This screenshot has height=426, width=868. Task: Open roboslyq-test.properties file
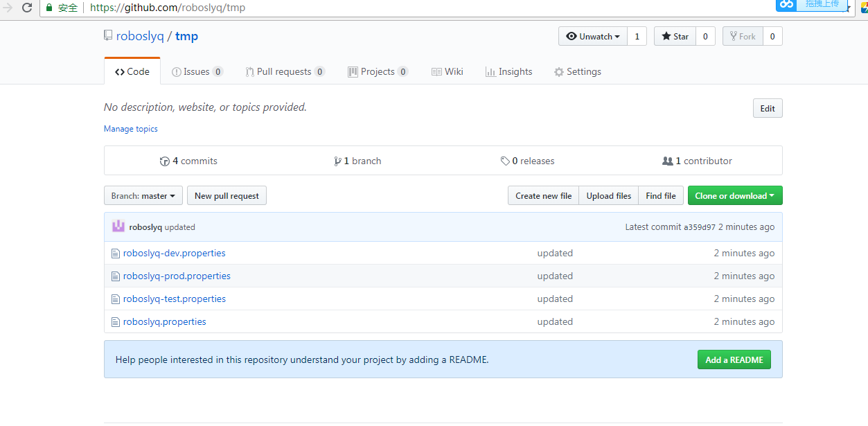[x=175, y=299]
